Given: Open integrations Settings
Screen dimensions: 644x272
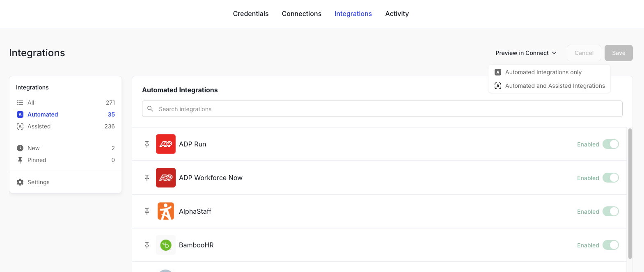Looking at the screenshot, I should click(66, 182).
